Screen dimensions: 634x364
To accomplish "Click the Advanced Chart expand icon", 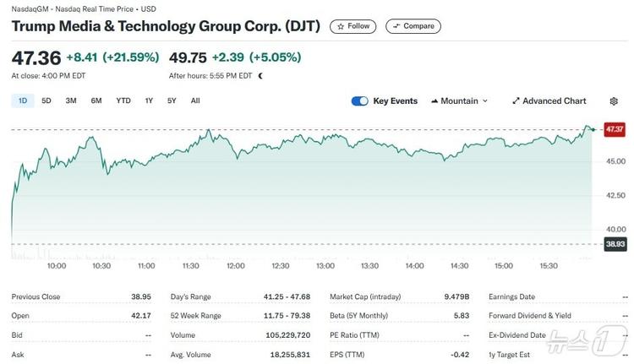I will click(516, 101).
